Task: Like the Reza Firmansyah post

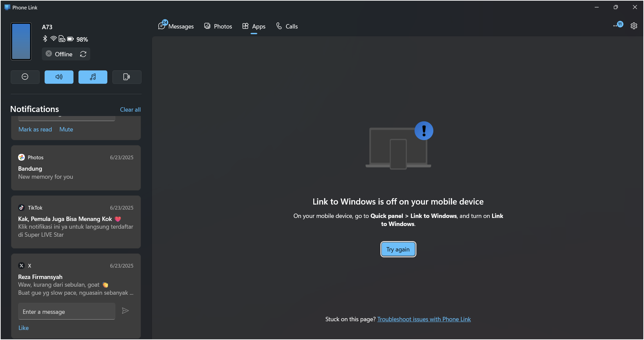Action: (x=23, y=328)
